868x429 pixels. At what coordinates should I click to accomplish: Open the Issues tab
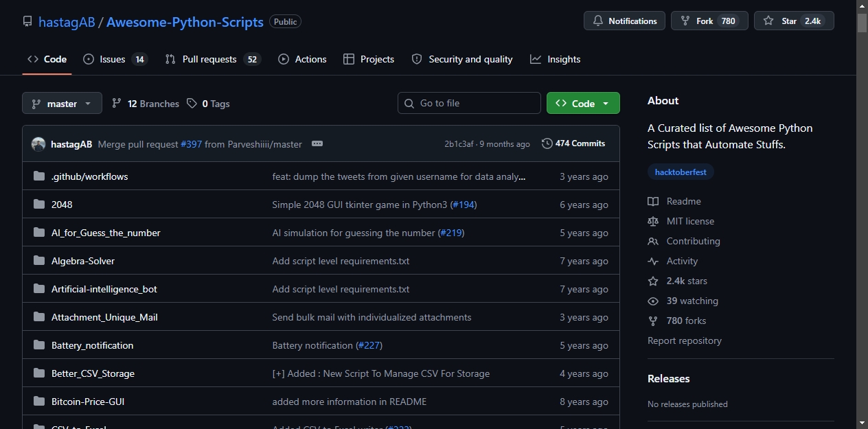coord(115,60)
